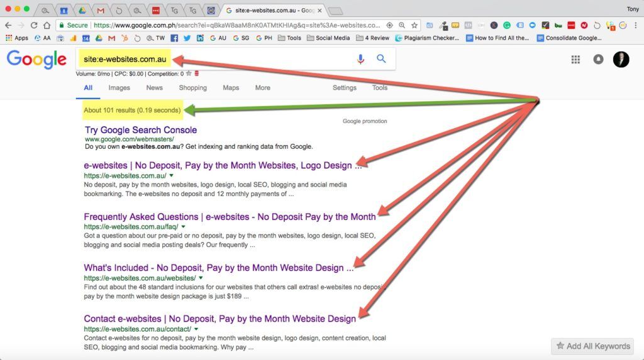Open the Google Drive bookmark icon
644x360 pixels.
99,38
